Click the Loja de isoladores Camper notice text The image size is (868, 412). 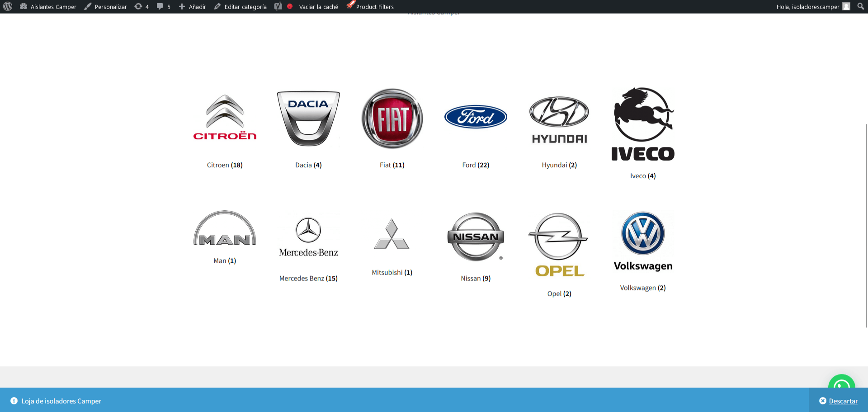61,401
